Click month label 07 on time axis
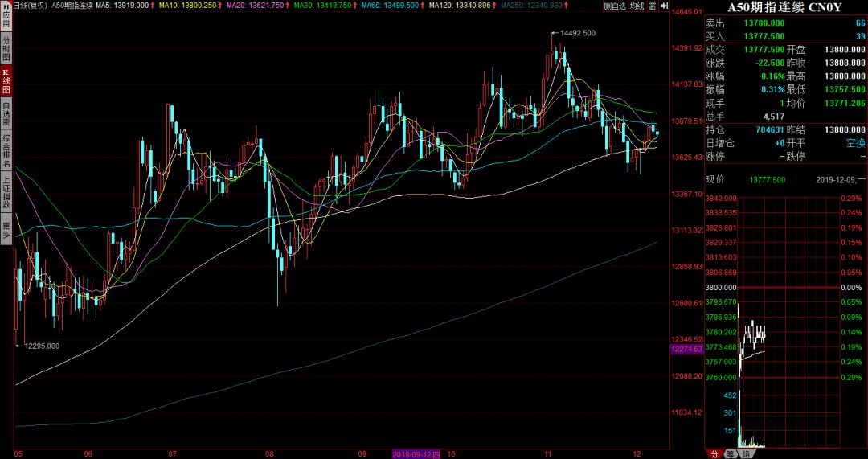 click(174, 454)
